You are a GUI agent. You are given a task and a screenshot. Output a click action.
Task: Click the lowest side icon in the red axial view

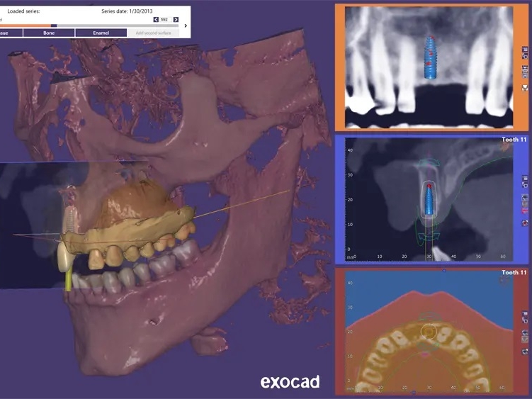525,350
